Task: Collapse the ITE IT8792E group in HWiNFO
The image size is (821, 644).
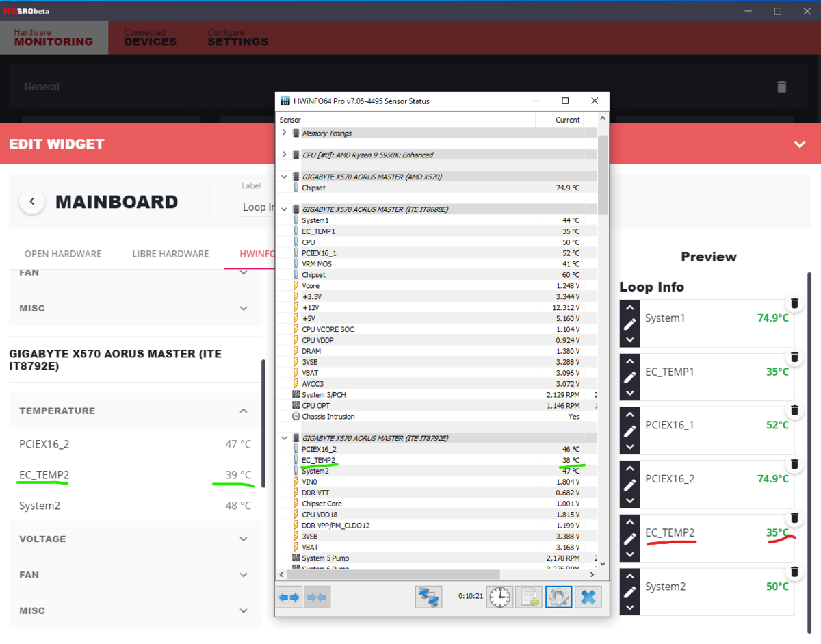Action: [x=284, y=438]
